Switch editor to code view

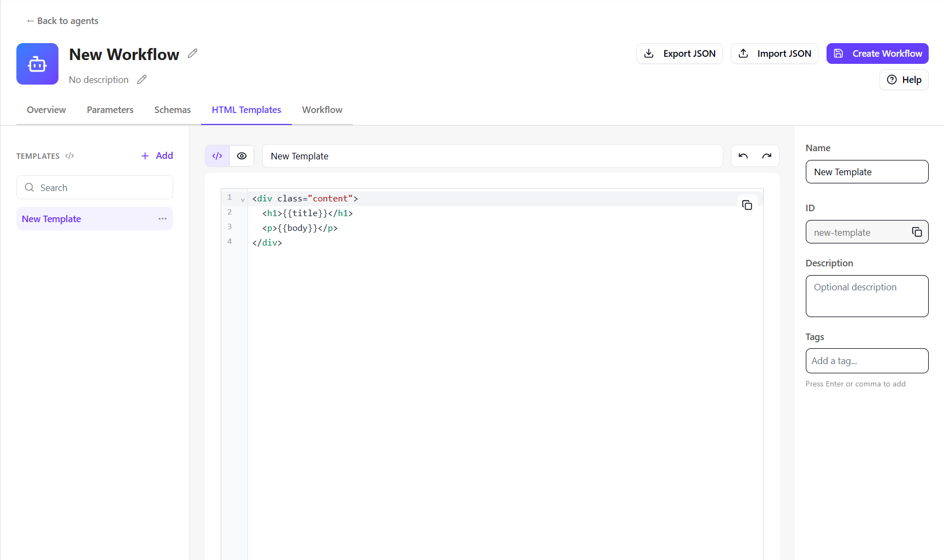[x=217, y=156]
